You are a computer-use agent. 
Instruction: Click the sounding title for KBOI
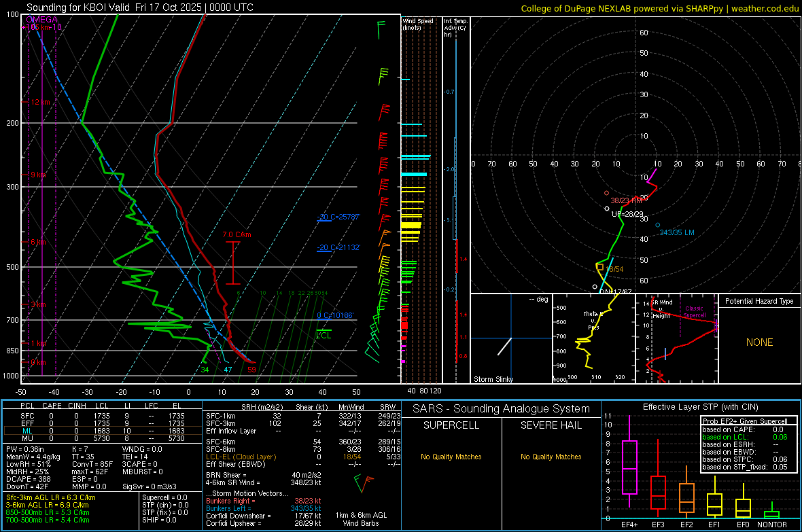[139, 7]
